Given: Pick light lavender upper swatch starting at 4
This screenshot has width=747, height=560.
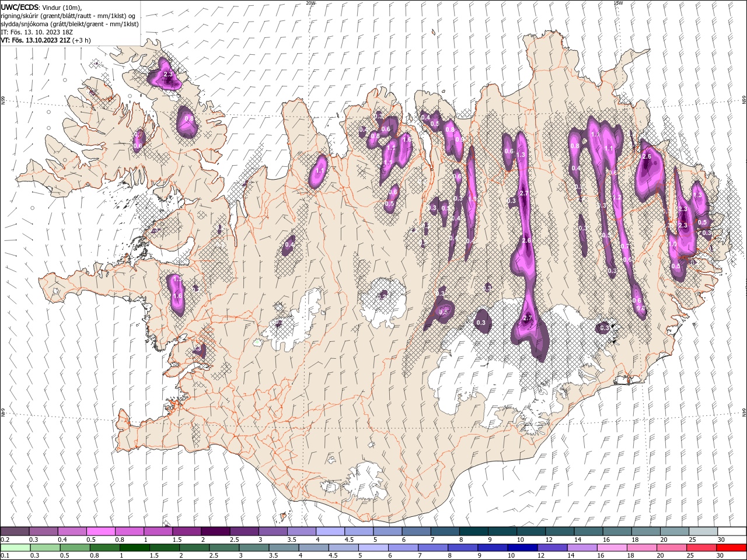Looking at the screenshot, I should click(x=330, y=531).
